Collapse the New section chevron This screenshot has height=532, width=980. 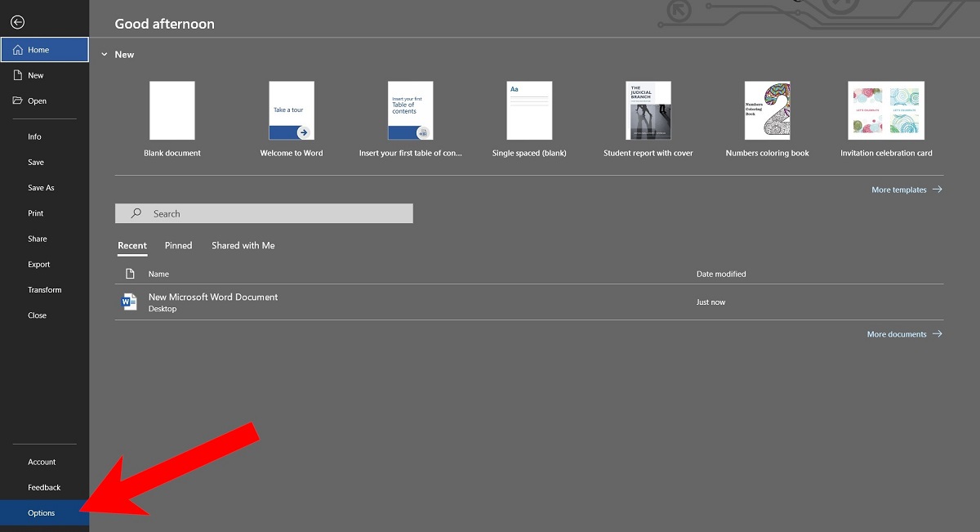105,54
